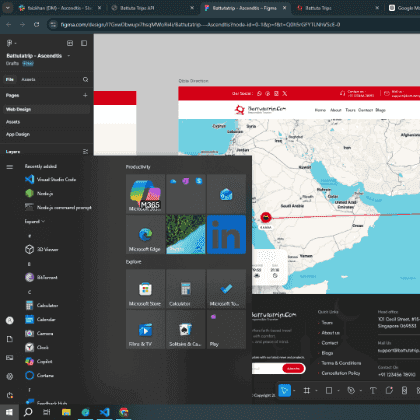Open Visual Studio Code from taskbar
The image size is (420, 420).
[104, 412]
